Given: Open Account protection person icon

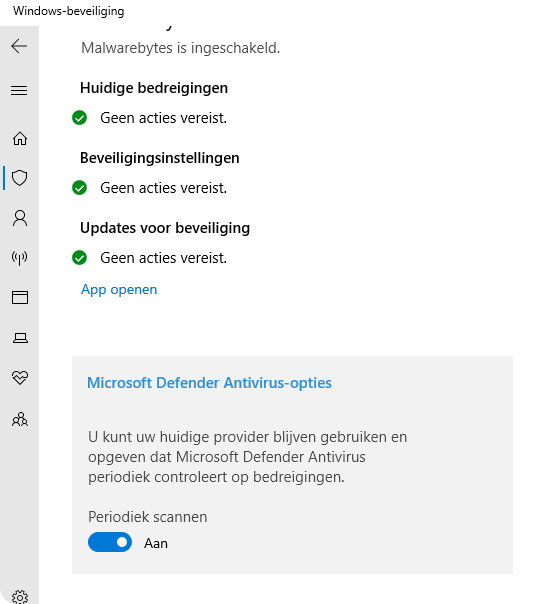Looking at the screenshot, I should click(20, 218).
